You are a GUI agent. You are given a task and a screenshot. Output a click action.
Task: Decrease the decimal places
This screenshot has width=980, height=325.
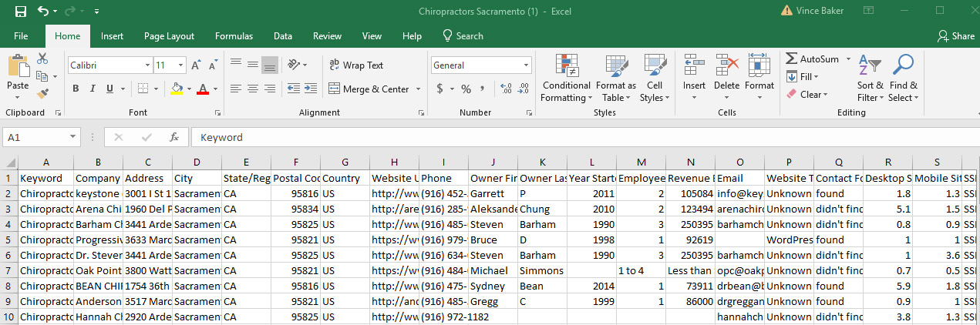(522, 89)
